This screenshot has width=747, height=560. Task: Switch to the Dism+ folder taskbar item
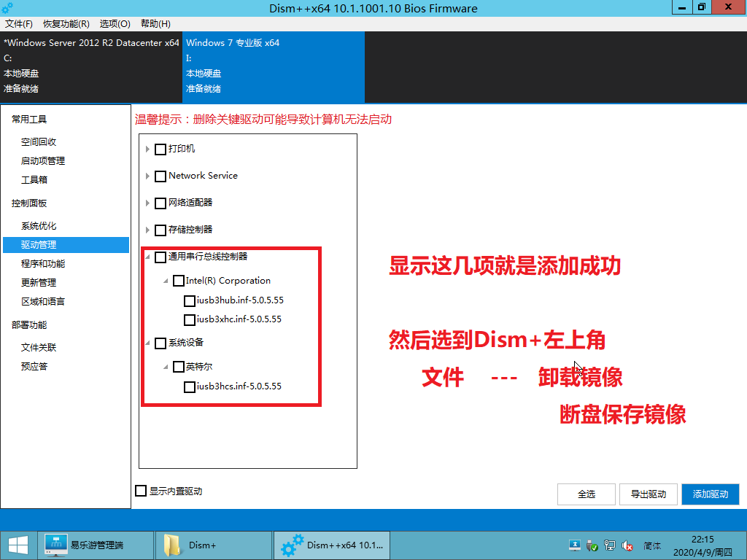214,545
